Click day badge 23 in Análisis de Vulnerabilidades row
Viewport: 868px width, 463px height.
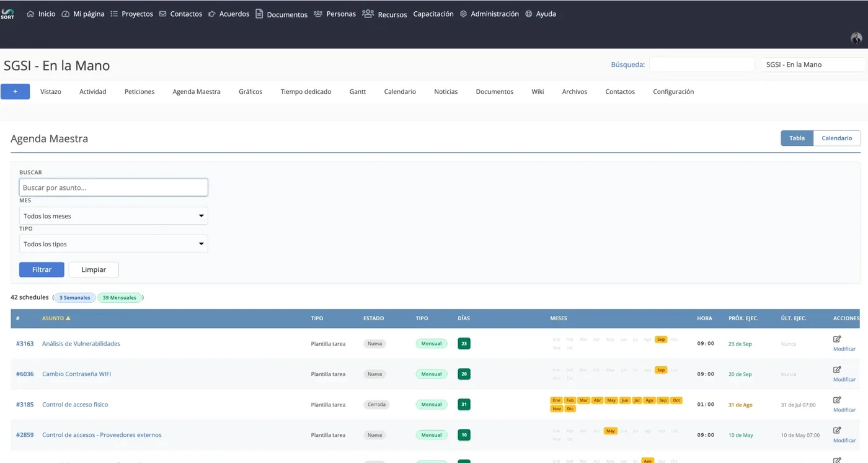coord(464,343)
